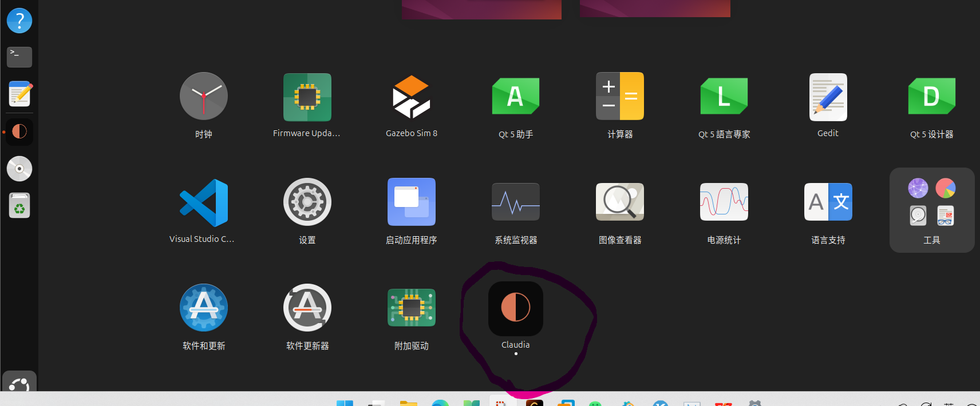980x406 pixels.
Task: Open Visual Studio Code
Action: [x=204, y=203]
